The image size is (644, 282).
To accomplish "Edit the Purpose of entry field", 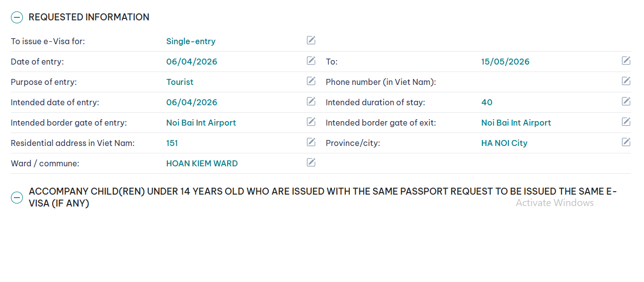I will click(311, 81).
